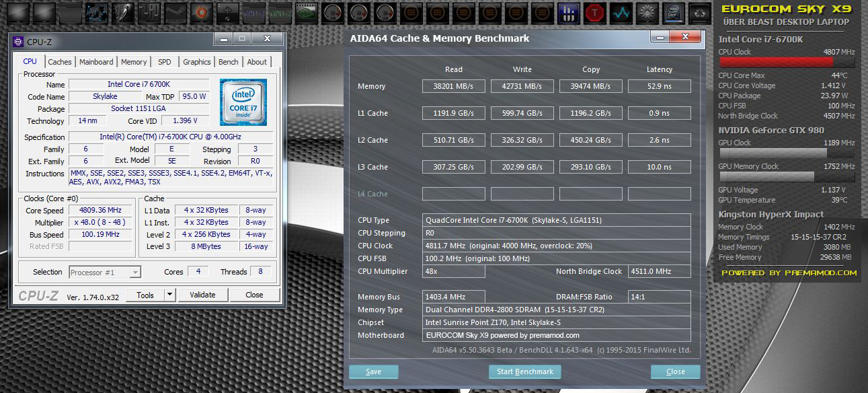The width and height of the screenshot is (868, 393).
Task: Go to the Graphics tab
Action: pyautogui.click(x=197, y=62)
